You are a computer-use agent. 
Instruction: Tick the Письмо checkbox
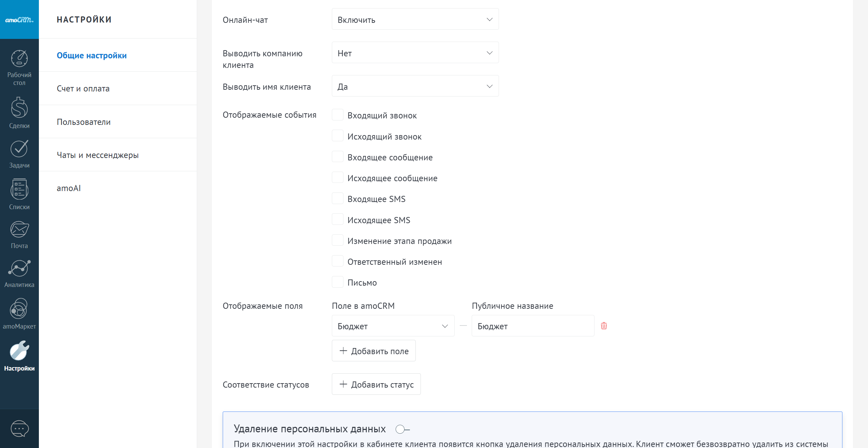pos(338,282)
